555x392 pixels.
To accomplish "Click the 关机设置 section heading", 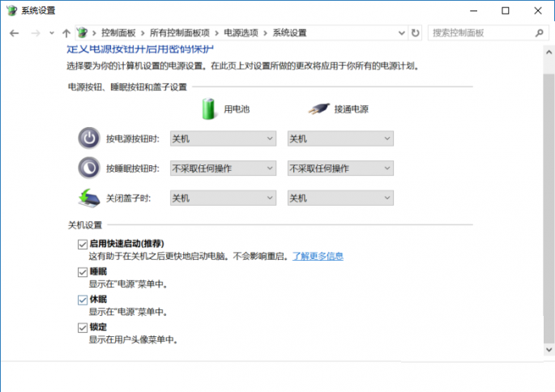I will (85, 225).
